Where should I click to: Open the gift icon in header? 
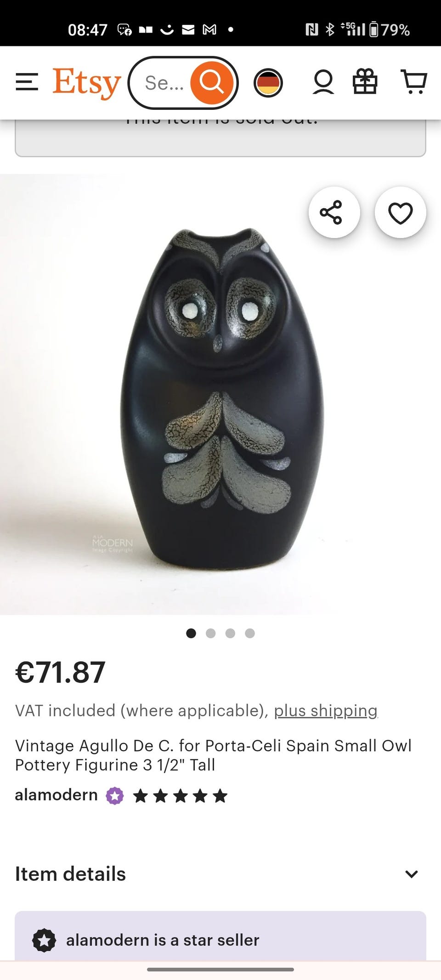click(365, 82)
